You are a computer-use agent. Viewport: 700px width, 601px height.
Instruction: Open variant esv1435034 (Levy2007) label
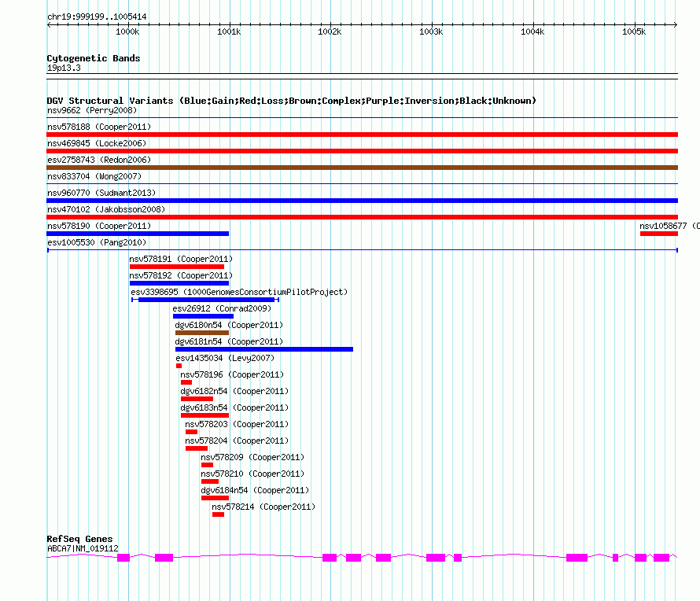225,358
